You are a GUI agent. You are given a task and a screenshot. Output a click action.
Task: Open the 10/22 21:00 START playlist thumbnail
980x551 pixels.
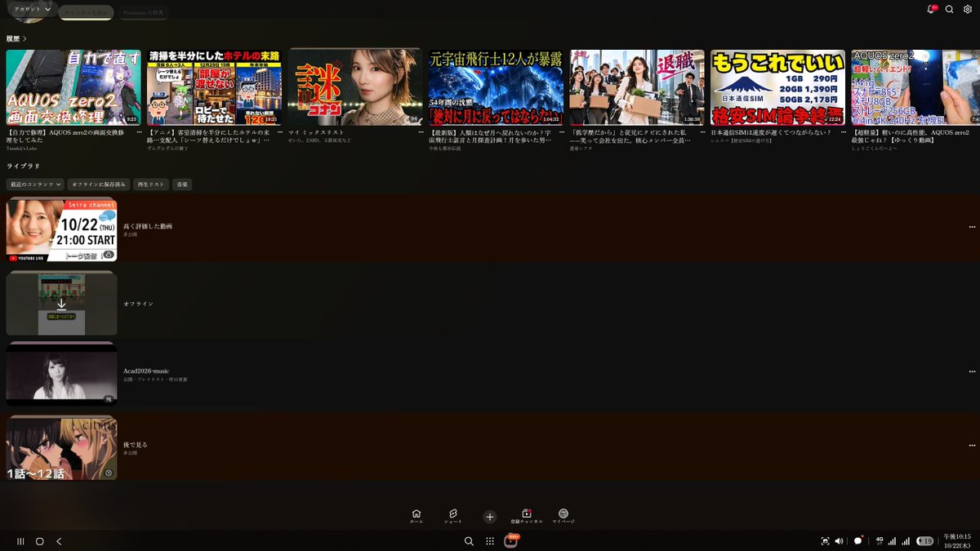(x=61, y=230)
